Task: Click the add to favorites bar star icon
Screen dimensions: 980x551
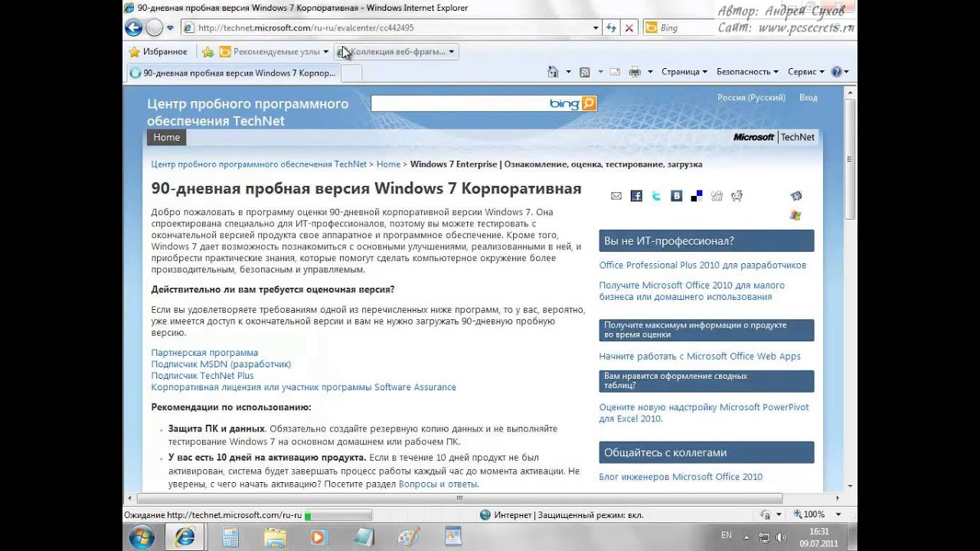Action: click(207, 51)
